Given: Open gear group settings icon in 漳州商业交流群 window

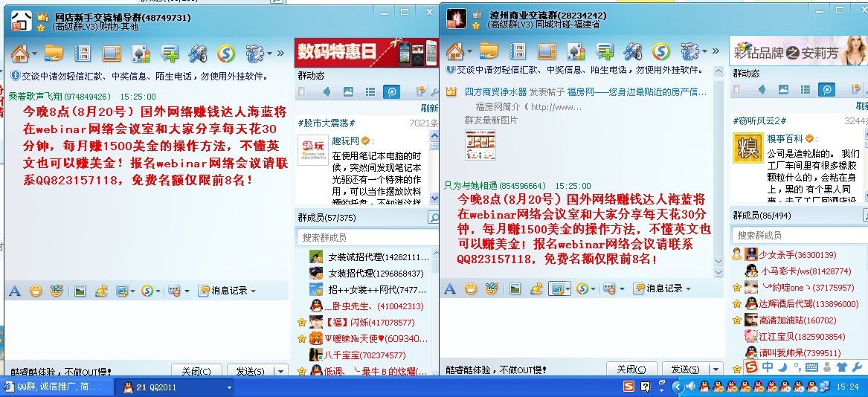Looking at the screenshot, I should pyautogui.click(x=689, y=51).
